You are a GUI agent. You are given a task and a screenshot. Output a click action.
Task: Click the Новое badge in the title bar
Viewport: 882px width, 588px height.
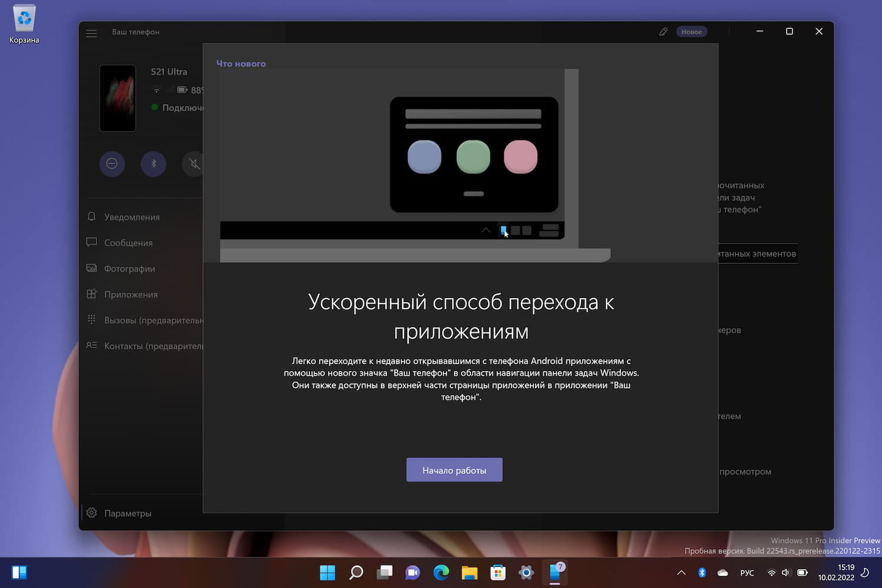(x=691, y=32)
